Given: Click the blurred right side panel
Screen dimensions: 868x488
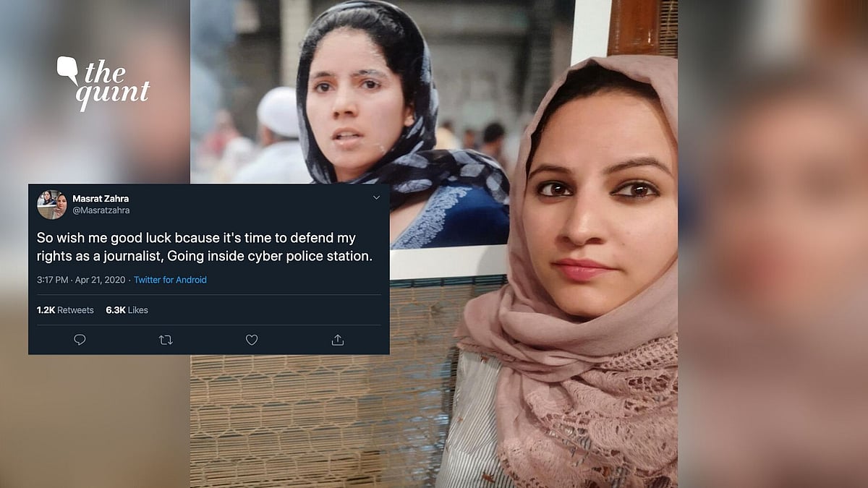Looking at the screenshot, I should [x=773, y=244].
